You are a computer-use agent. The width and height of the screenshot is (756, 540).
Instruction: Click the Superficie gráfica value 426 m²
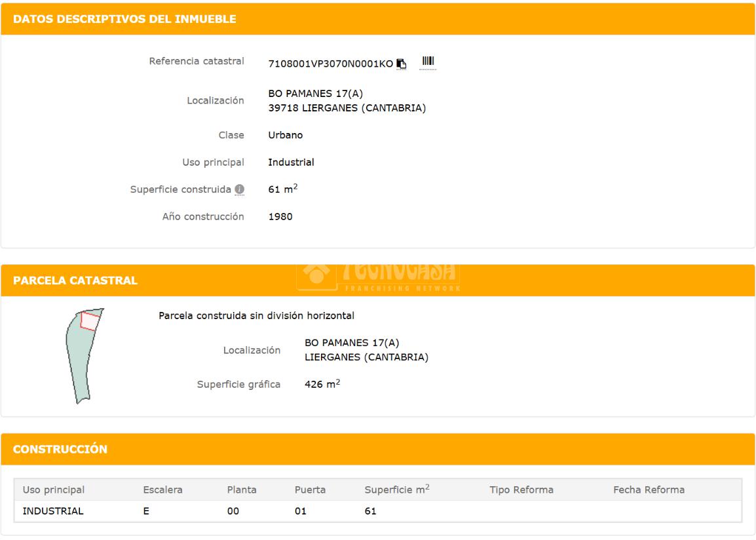tap(322, 384)
